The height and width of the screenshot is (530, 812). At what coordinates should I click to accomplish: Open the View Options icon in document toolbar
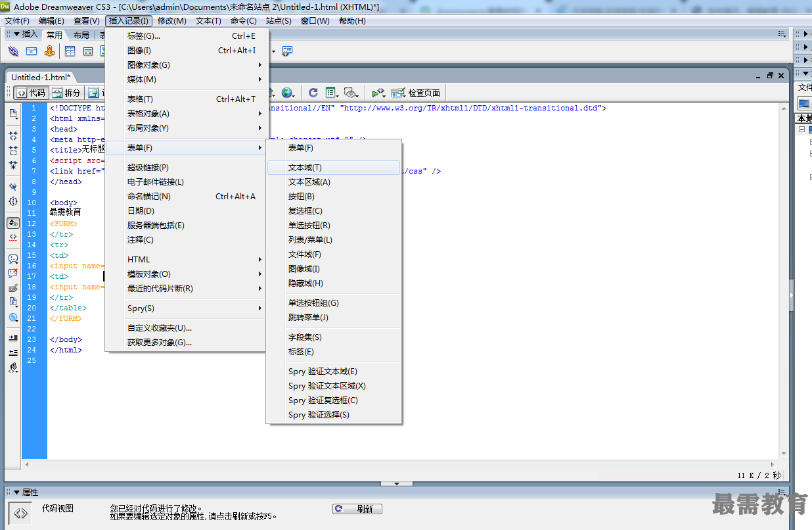tap(332, 93)
